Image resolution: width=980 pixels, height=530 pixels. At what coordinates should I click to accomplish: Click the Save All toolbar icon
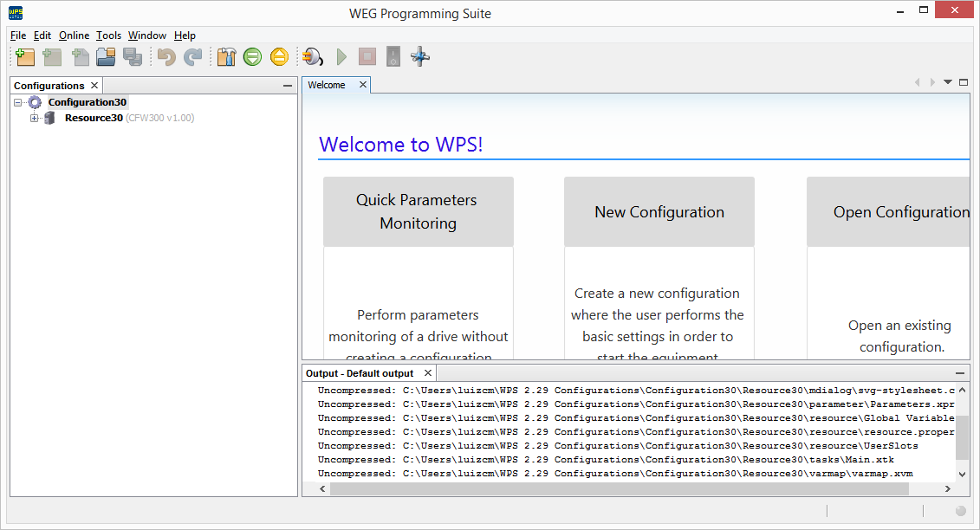pyautogui.click(x=133, y=56)
